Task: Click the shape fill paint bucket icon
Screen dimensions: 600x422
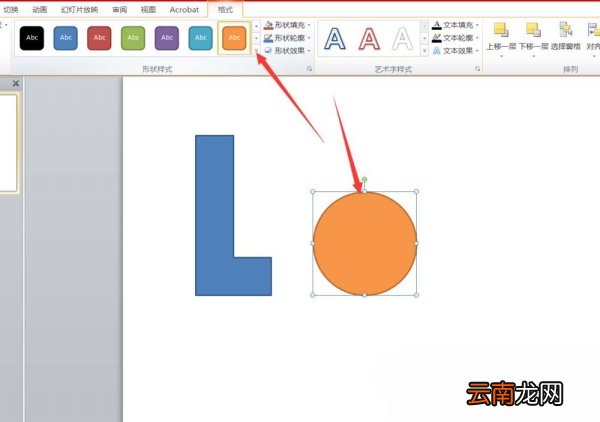Action: click(x=268, y=25)
